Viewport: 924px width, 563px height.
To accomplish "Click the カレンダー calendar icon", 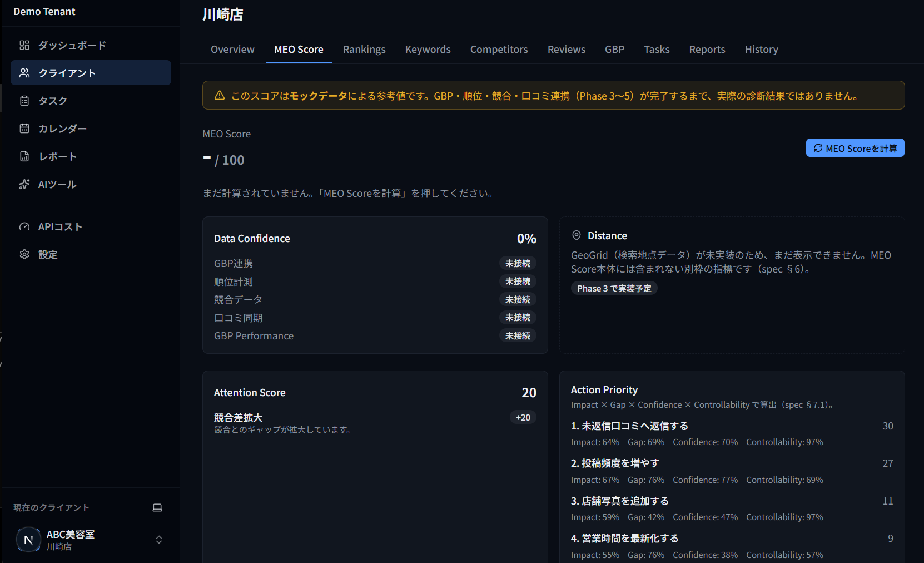I will 24,129.
